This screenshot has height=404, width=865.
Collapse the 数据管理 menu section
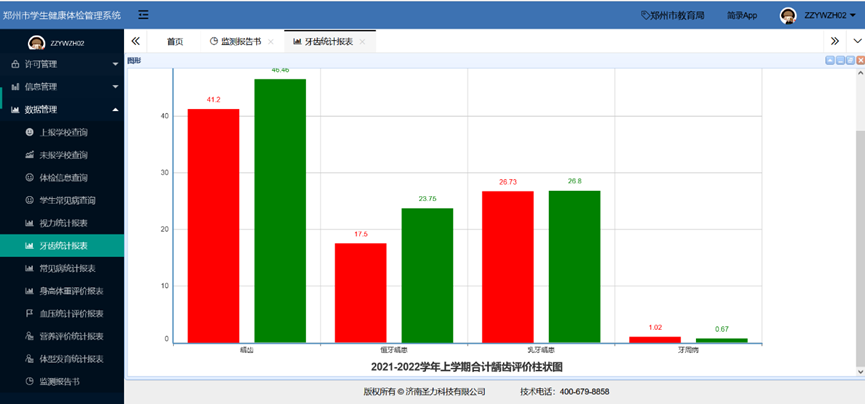[60, 110]
